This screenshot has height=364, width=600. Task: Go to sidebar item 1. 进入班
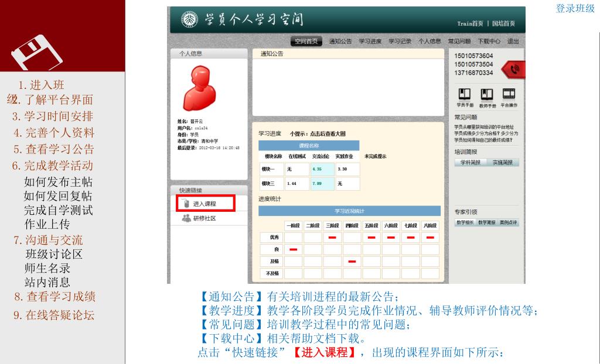point(42,85)
